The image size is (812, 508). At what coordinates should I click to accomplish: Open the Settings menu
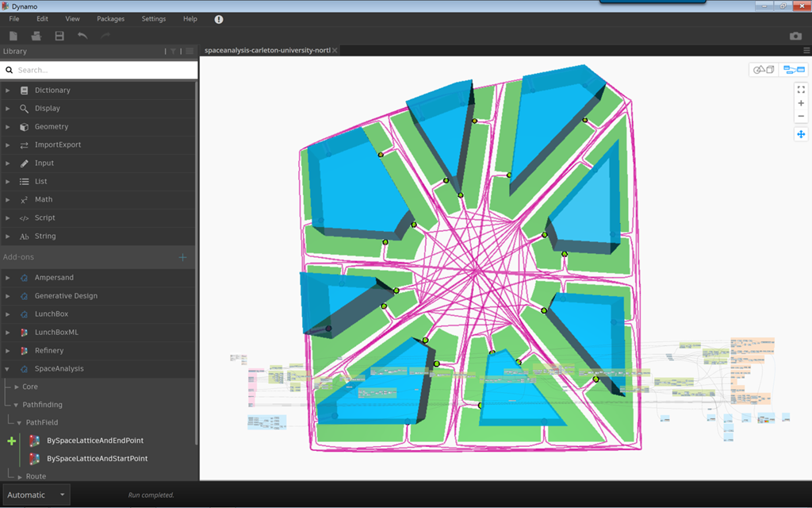tap(154, 19)
